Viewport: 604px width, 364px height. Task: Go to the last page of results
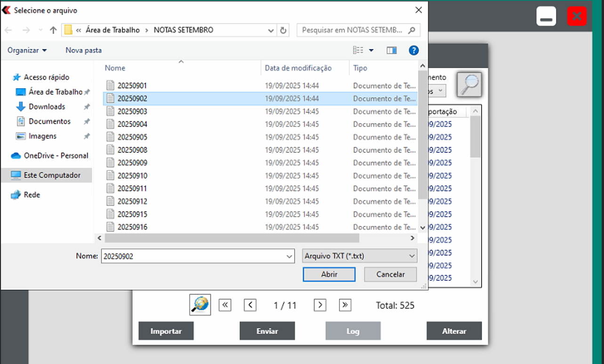[x=345, y=305]
